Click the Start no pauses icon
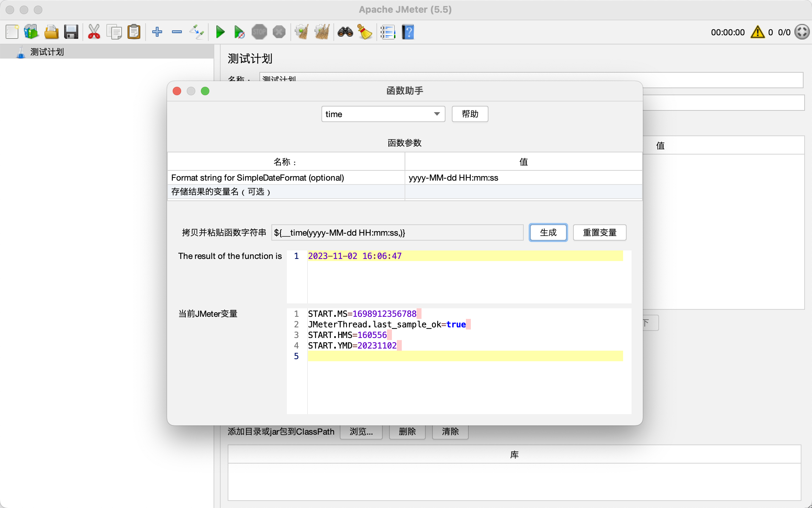 (x=240, y=32)
